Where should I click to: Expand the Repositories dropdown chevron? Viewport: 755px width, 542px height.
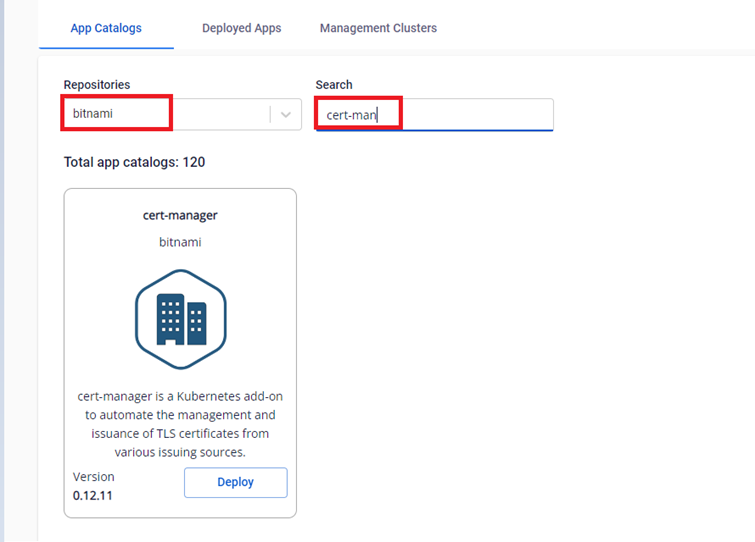click(x=286, y=115)
